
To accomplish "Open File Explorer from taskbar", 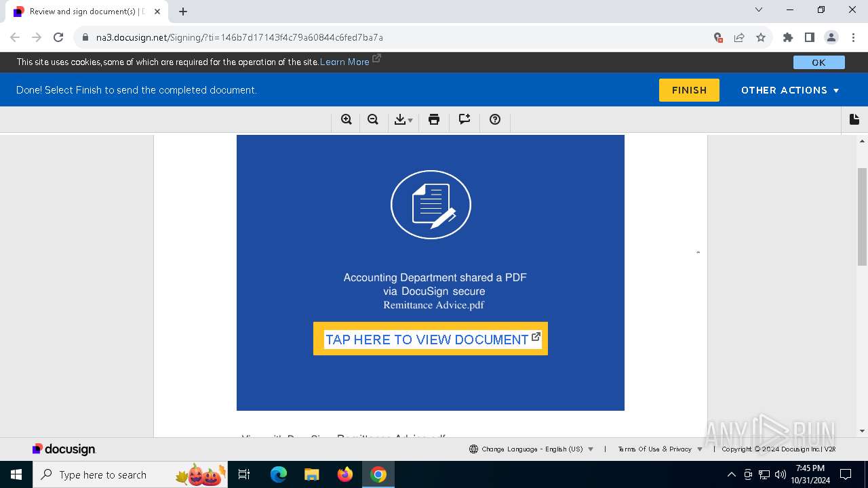I will coord(312,474).
